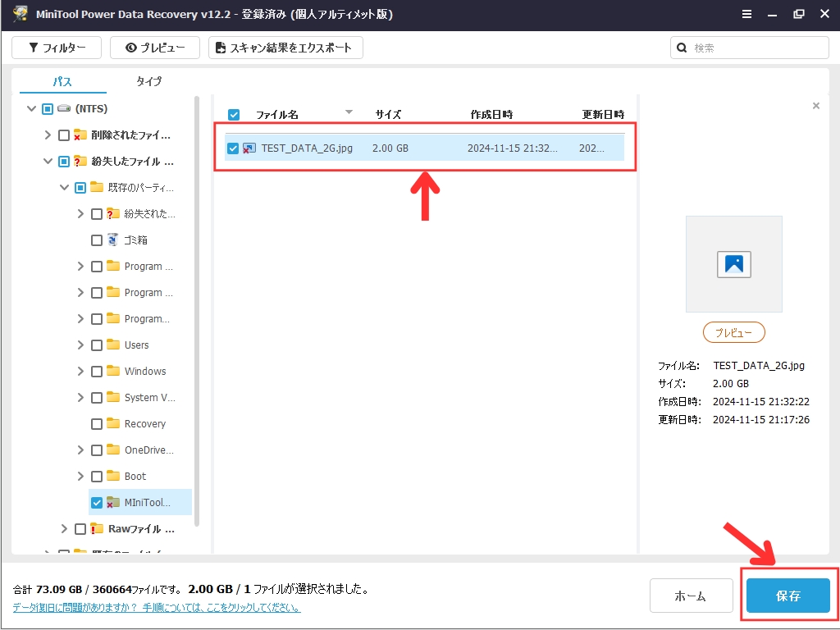
Task: Click the 削除されたファイル folder icon
Action: point(80,135)
